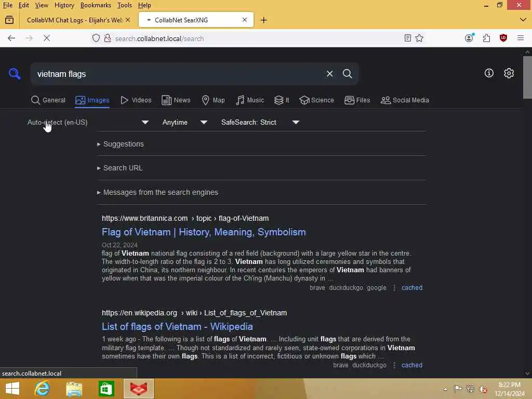Image resolution: width=532 pixels, height=399 pixels.
Task: Switch to Map search category
Action: coord(213,100)
